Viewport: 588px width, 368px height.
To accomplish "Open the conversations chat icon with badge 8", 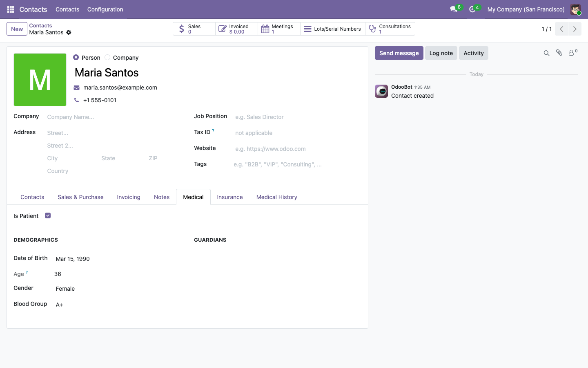I will (455, 9).
